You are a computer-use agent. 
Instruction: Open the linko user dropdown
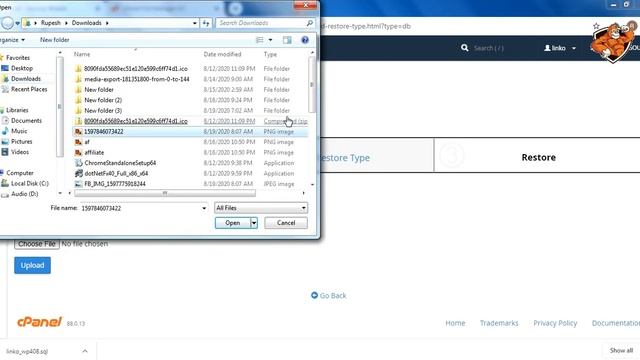[560, 48]
